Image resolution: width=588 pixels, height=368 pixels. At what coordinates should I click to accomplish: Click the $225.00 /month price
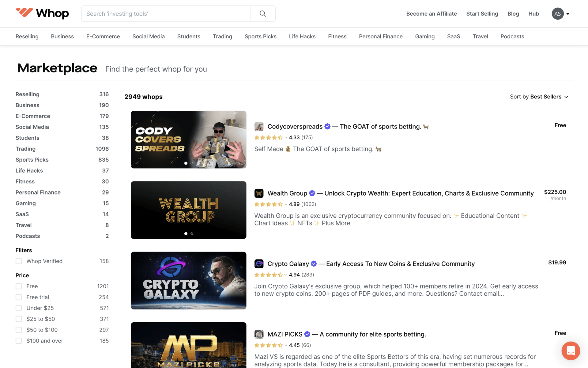click(555, 195)
